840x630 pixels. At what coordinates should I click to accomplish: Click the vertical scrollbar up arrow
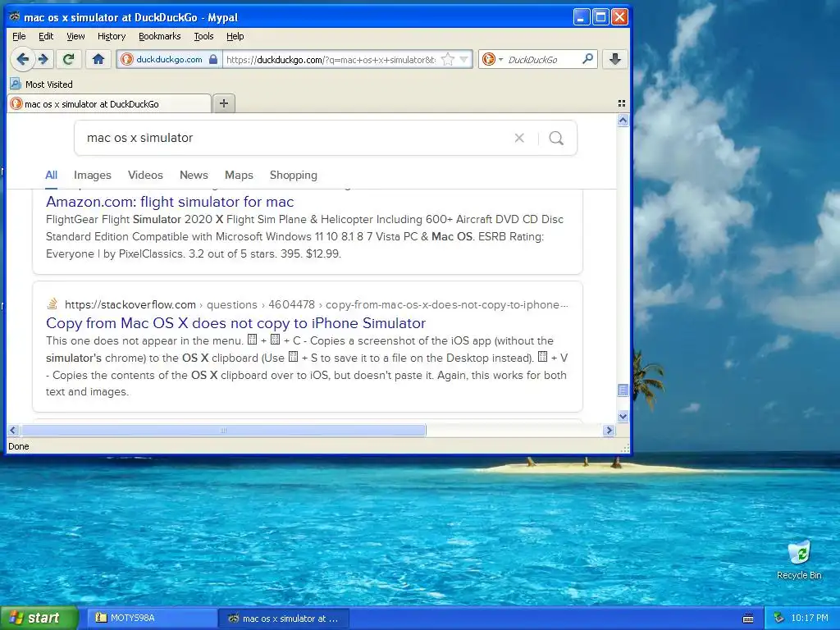coord(623,121)
